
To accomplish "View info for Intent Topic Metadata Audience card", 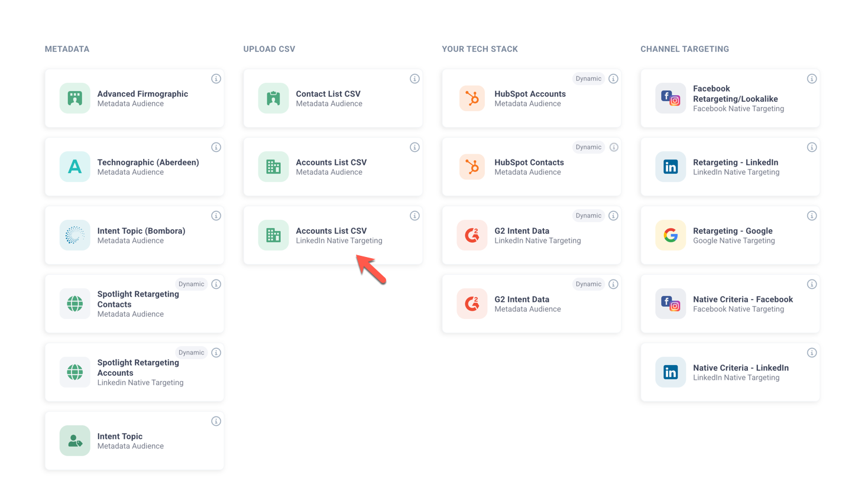I will pyautogui.click(x=216, y=421).
